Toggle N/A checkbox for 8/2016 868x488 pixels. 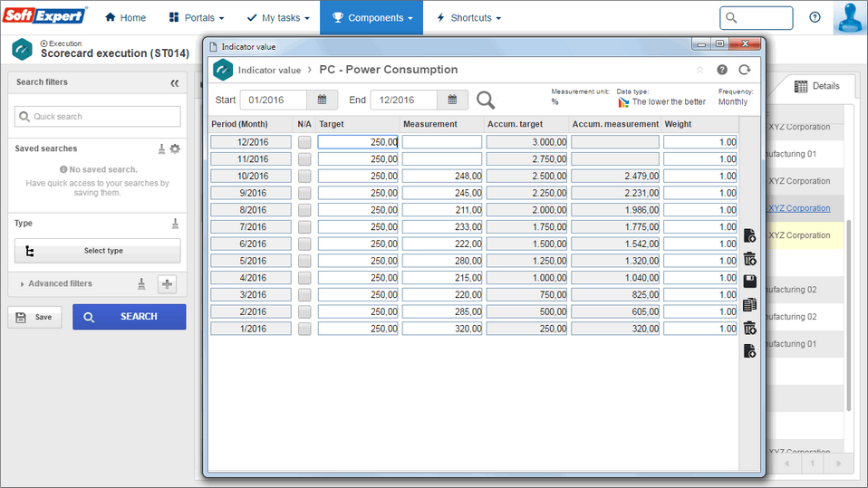[x=304, y=210]
